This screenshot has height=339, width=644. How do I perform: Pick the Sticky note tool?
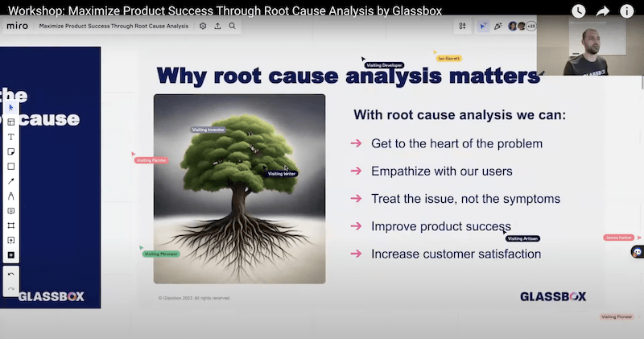tap(11, 151)
